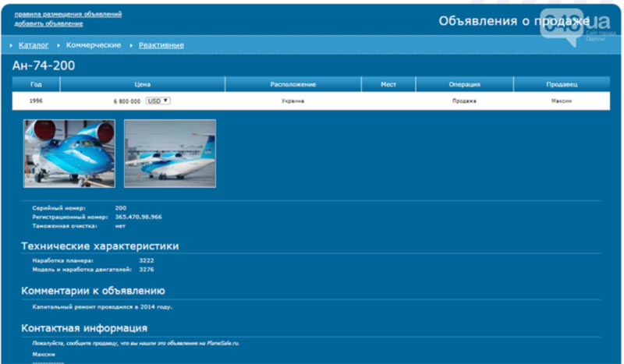Click the Операция column header
Image resolution: width=624 pixels, height=364 pixels.
(x=464, y=84)
